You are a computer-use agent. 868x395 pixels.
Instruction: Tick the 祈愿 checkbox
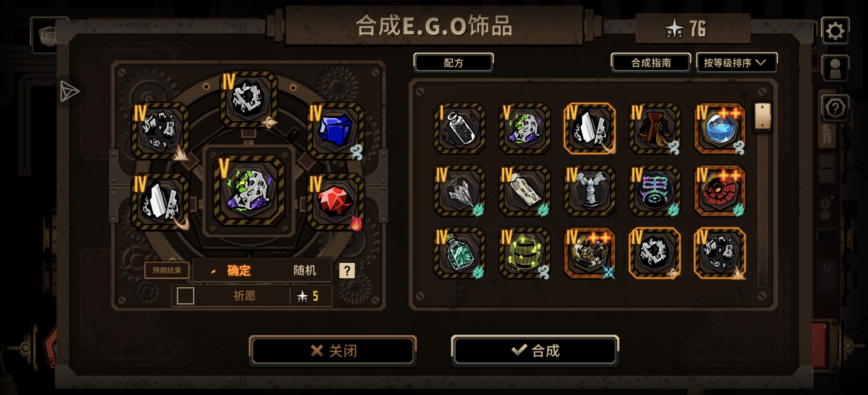(185, 296)
